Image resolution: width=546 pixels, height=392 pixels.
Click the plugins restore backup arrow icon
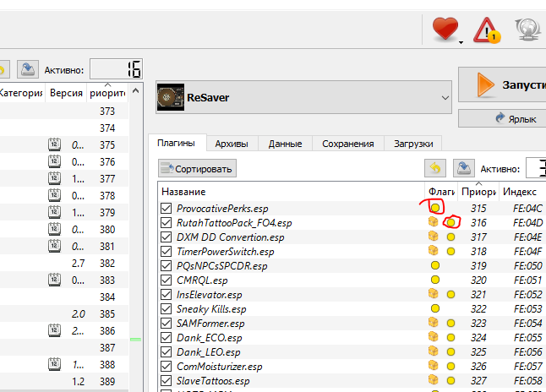click(x=434, y=168)
